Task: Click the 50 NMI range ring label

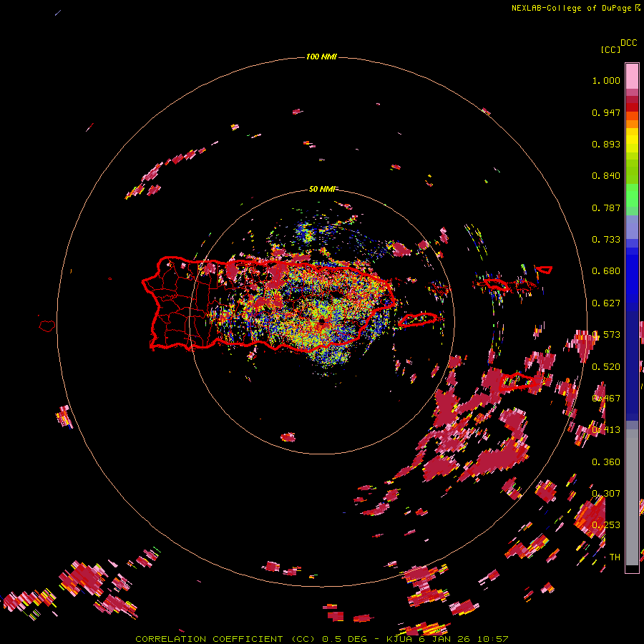Action: 322,189
